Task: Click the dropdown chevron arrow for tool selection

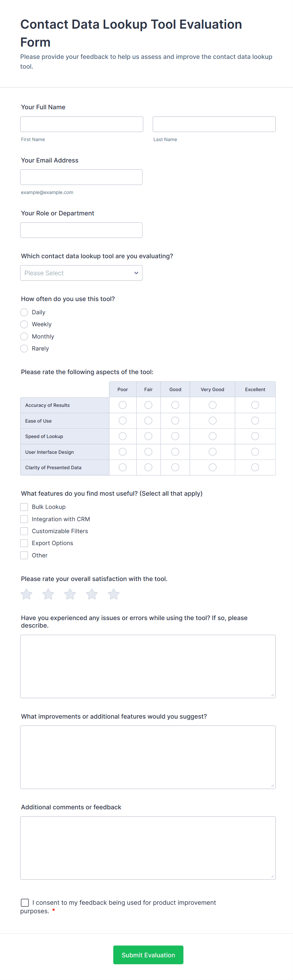Action: [x=136, y=273]
